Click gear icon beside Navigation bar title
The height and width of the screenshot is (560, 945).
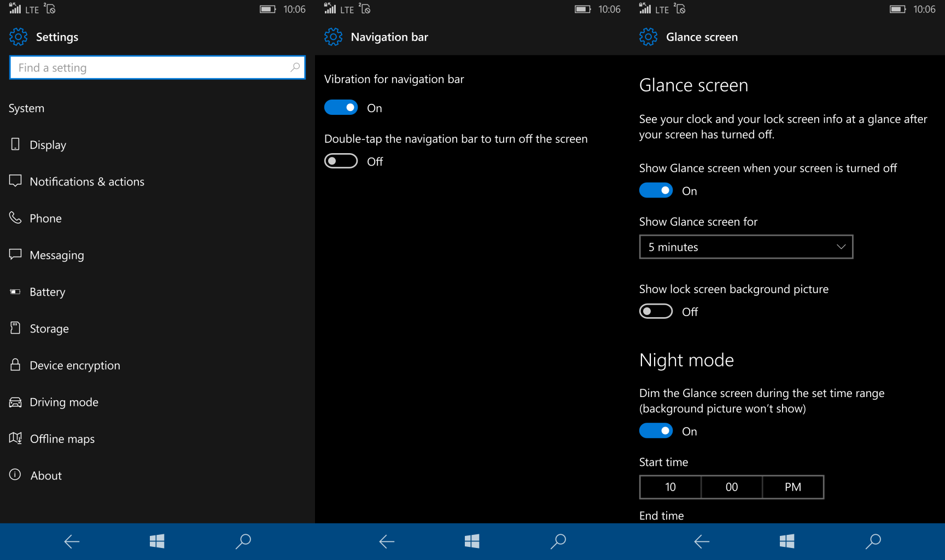[333, 37]
